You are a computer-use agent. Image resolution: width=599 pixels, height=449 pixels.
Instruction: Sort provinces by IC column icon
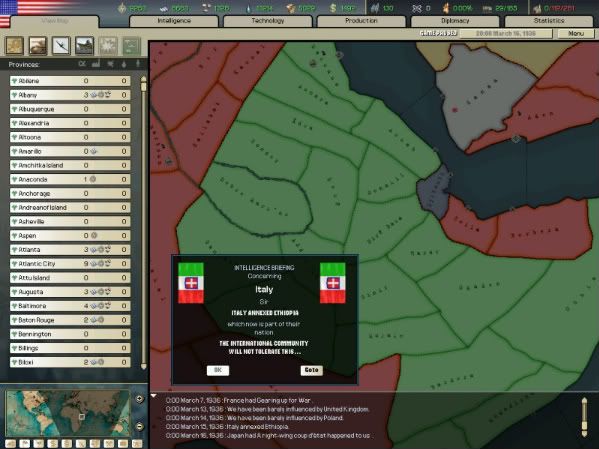82,64
